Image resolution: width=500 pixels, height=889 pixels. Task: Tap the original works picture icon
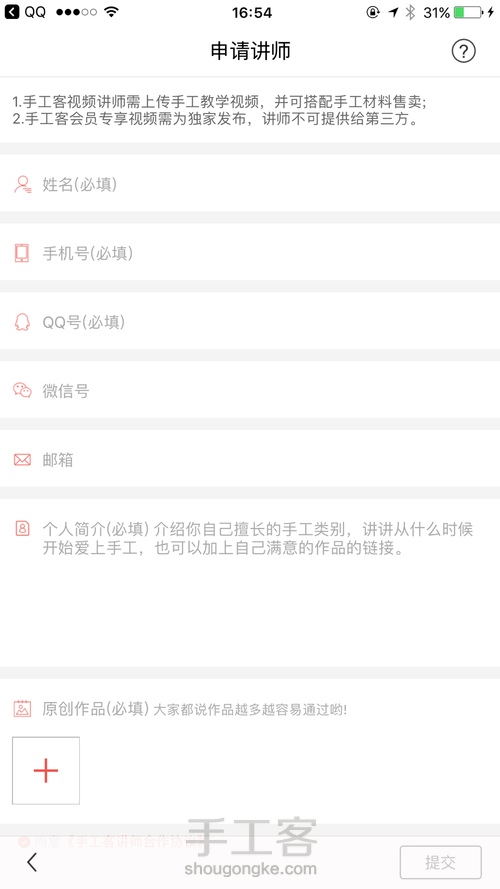click(x=22, y=709)
